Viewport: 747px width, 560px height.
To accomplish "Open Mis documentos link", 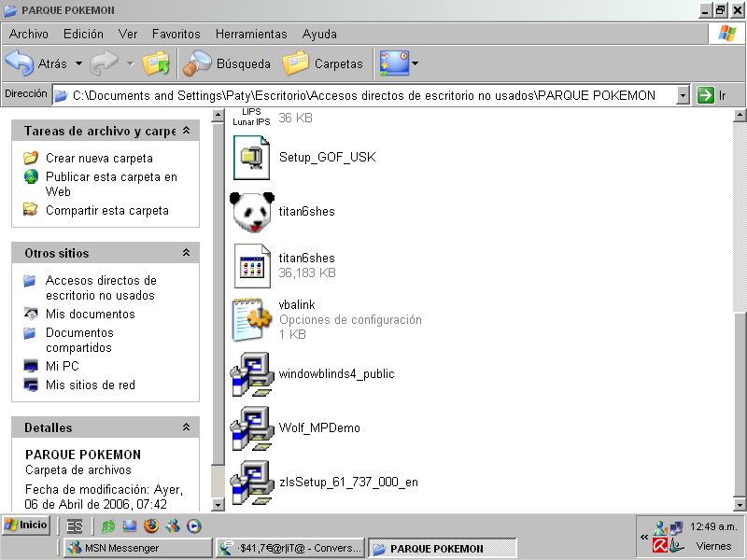I will click(x=91, y=314).
